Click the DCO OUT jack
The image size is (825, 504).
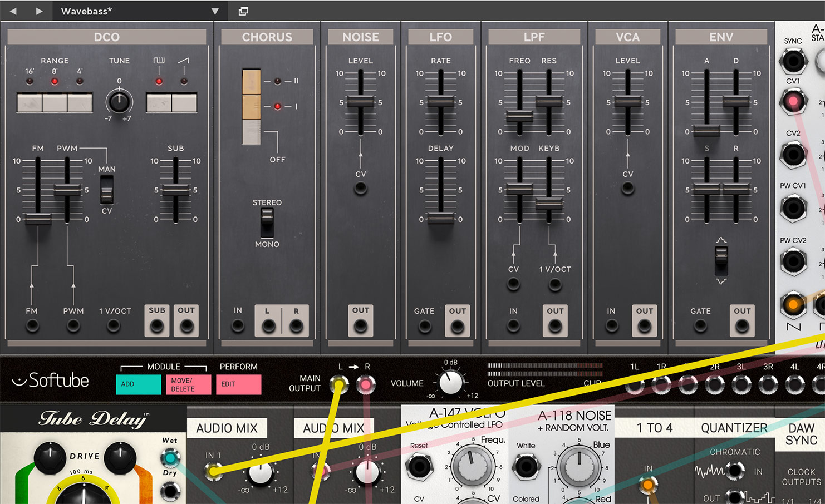pyautogui.click(x=186, y=326)
